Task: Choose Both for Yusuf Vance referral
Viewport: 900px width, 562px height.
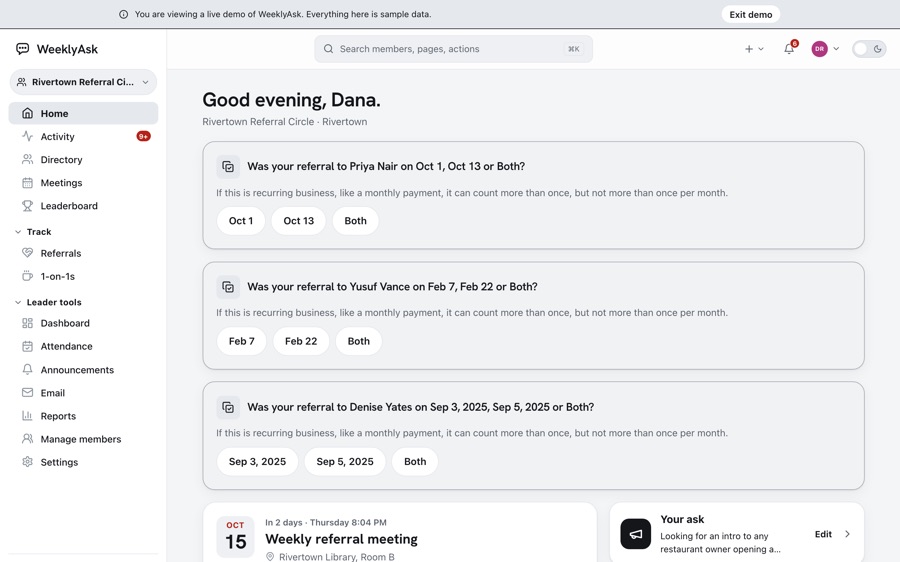Action: click(359, 341)
